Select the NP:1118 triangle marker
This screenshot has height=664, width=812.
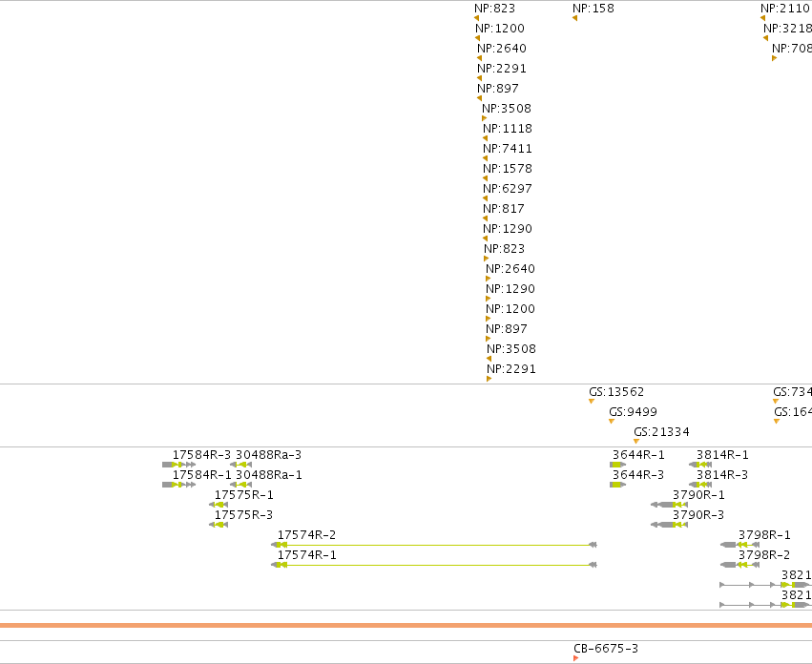pyautogui.click(x=486, y=138)
